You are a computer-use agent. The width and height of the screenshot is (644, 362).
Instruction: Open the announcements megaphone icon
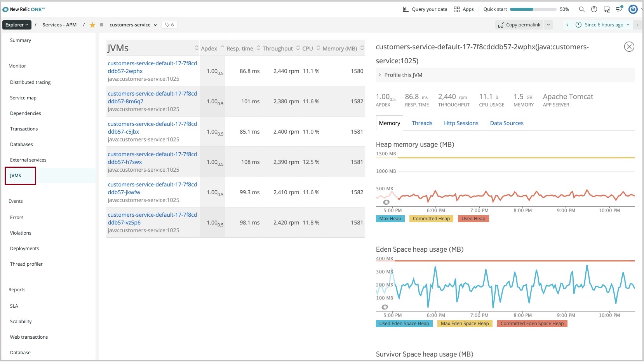619,9
